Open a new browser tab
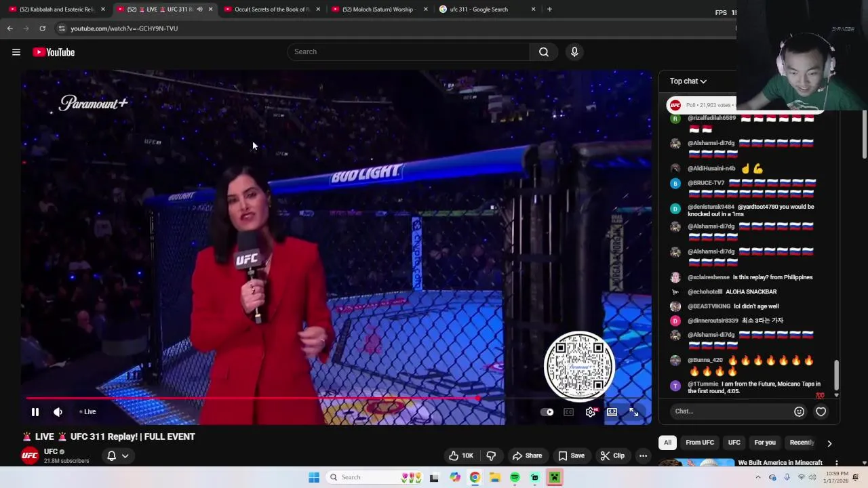 [x=549, y=9]
